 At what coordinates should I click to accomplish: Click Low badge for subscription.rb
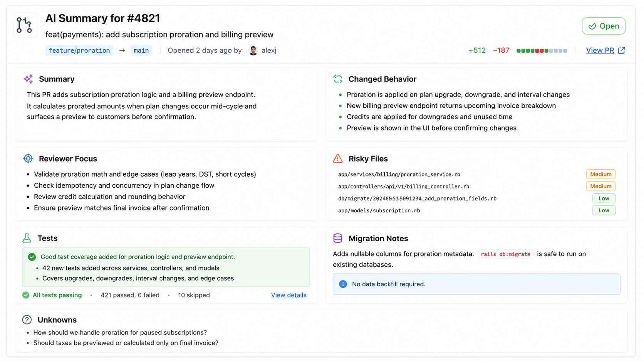[x=604, y=210]
